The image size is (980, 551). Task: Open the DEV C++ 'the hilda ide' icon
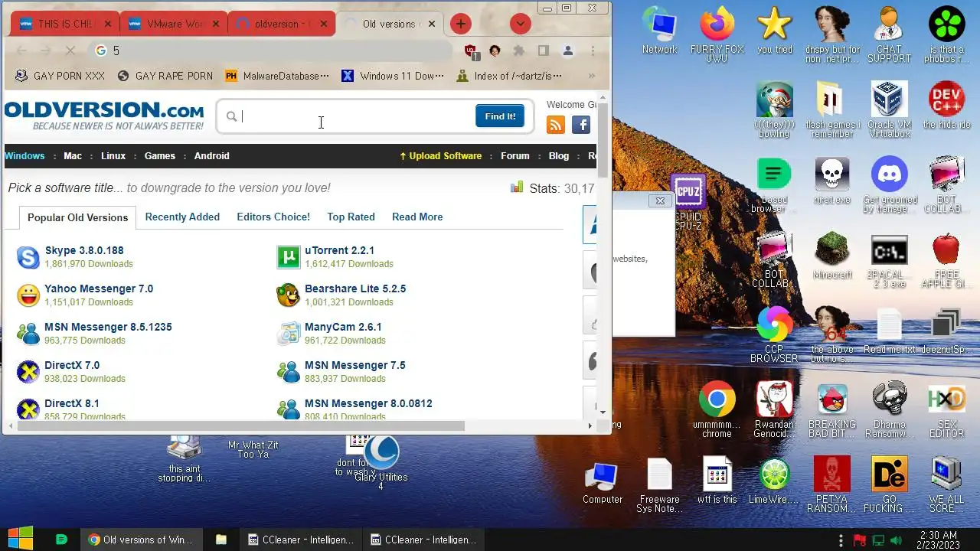click(x=946, y=106)
